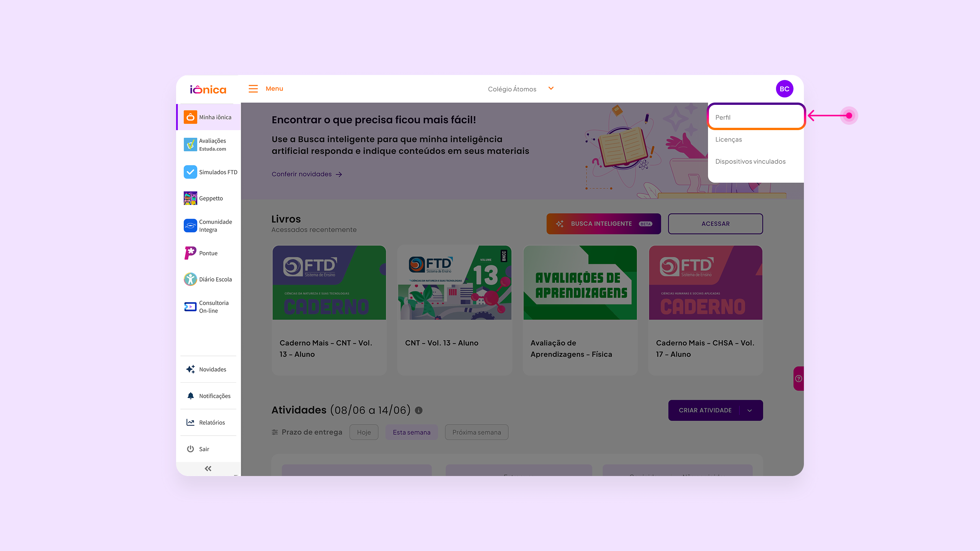
Task: Open Consultoria On-line icon
Action: point(190,307)
